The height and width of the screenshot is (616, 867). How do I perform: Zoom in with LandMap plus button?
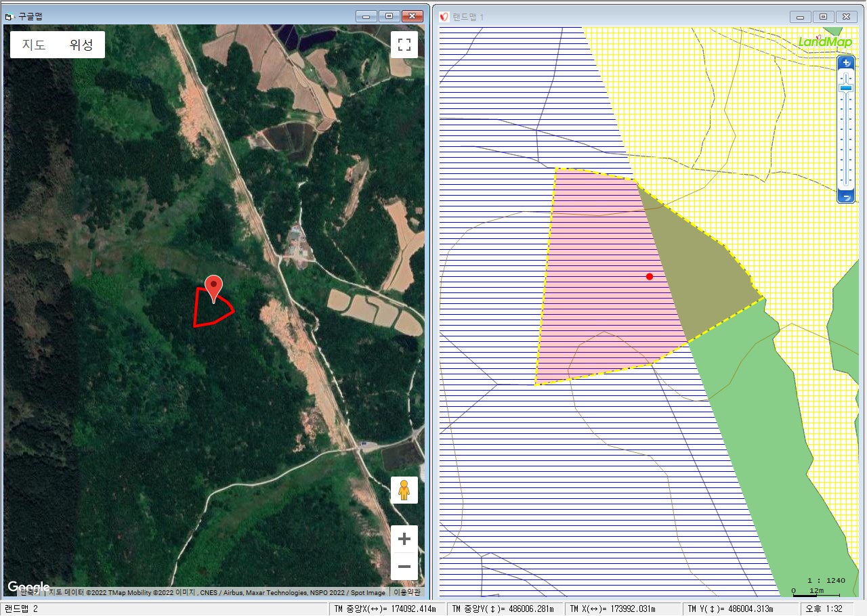tap(846, 63)
